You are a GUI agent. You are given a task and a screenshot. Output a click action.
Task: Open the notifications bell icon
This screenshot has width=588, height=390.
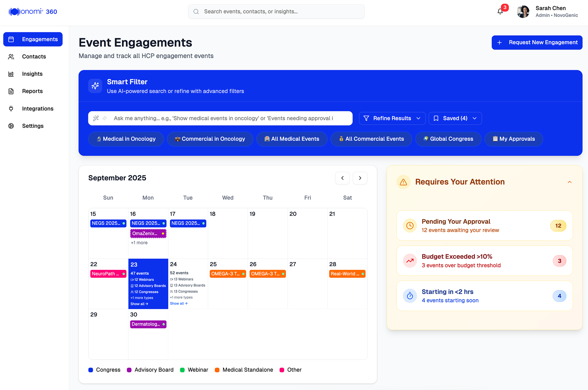pos(500,12)
